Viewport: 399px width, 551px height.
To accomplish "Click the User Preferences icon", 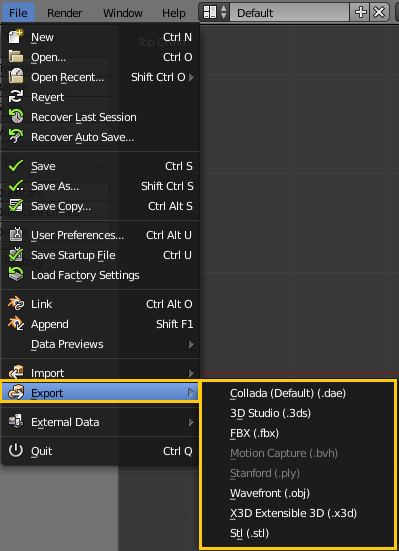I will pos(16,234).
